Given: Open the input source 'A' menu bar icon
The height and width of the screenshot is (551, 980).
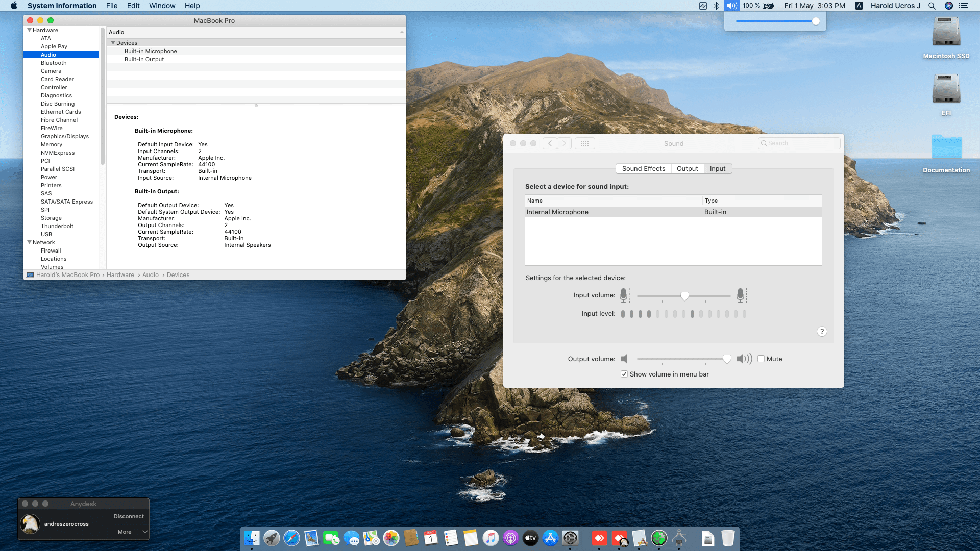Looking at the screenshot, I should pyautogui.click(x=859, y=6).
